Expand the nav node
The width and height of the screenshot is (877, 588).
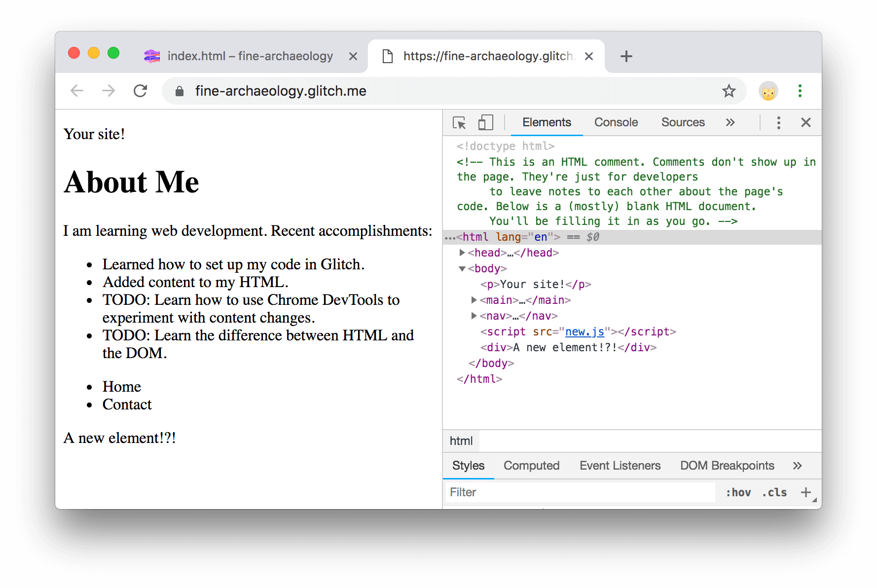tap(474, 316)
